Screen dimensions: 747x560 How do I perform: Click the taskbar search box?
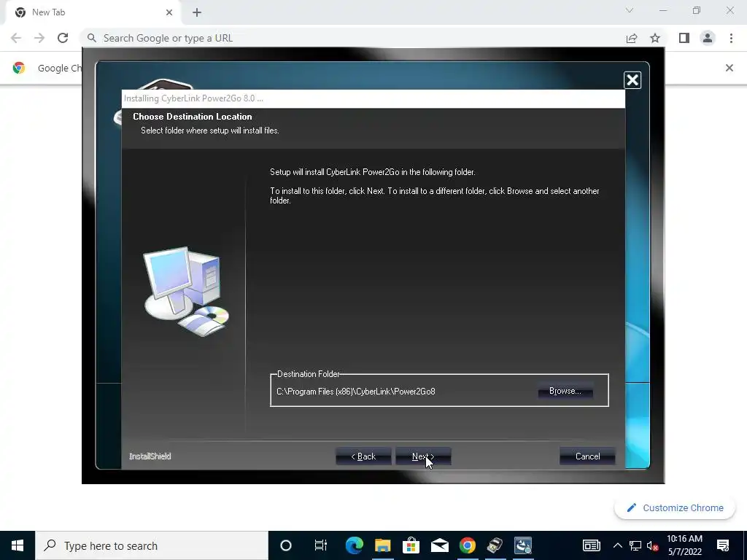click(152, 545)
